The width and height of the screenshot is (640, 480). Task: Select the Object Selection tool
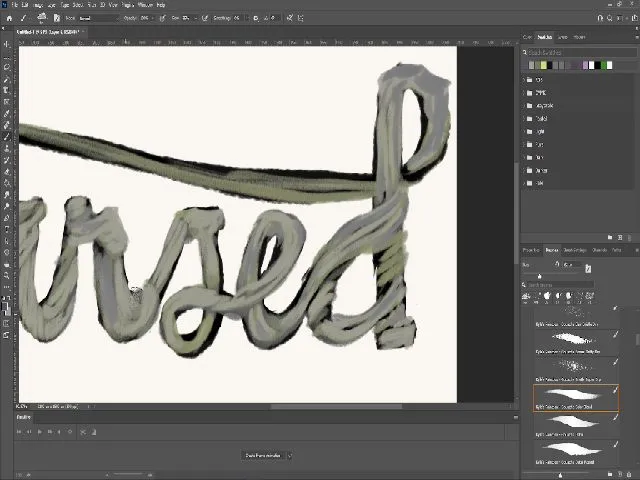click(x=7, y=79)
